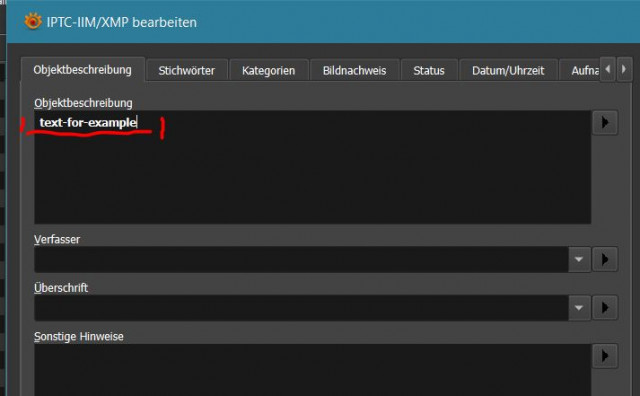Viewport: 640px width, 396px height.
Task: Focus the Verfasser input field
Action: tap(301, 259)
